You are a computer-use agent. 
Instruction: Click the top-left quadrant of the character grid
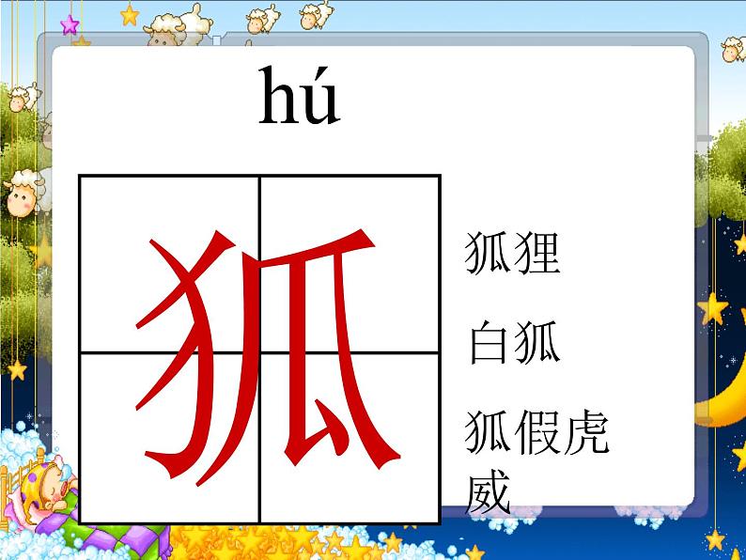click(169, 263)
